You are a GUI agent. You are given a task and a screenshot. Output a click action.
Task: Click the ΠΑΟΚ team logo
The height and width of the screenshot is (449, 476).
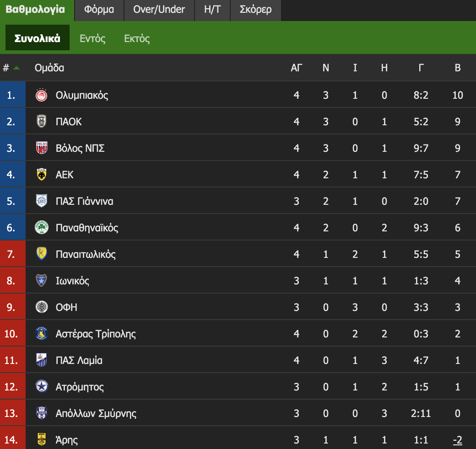point(42,122)
